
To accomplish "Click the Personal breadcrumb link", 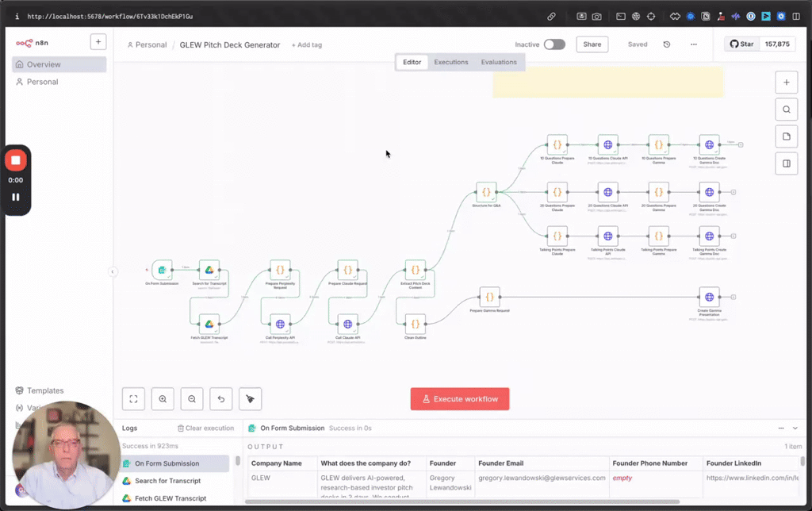I will tap(147, 45).
